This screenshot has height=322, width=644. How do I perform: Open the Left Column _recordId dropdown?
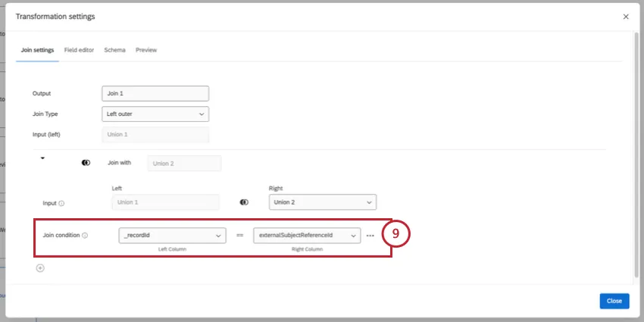[x=172, y=236]
